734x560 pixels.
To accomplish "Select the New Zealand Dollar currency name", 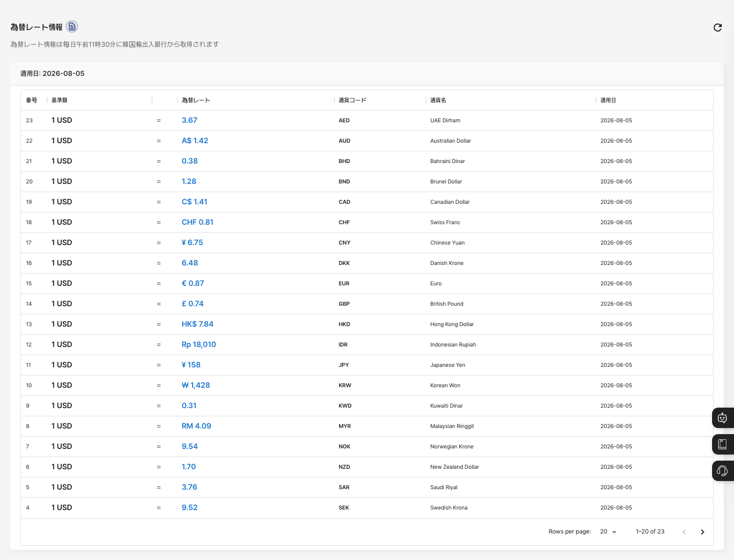I will point(455,467).
